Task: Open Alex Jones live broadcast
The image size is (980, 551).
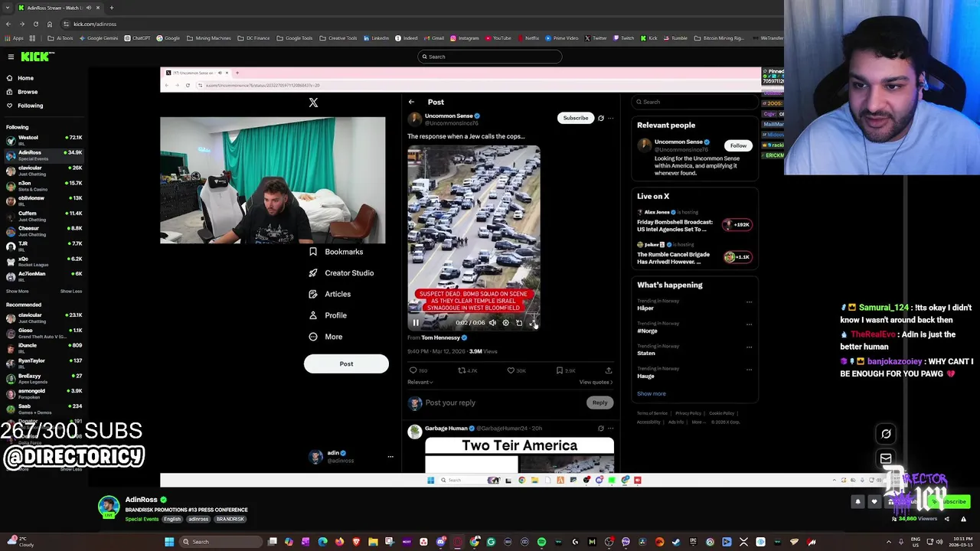Action: click(x=694, y=222)
